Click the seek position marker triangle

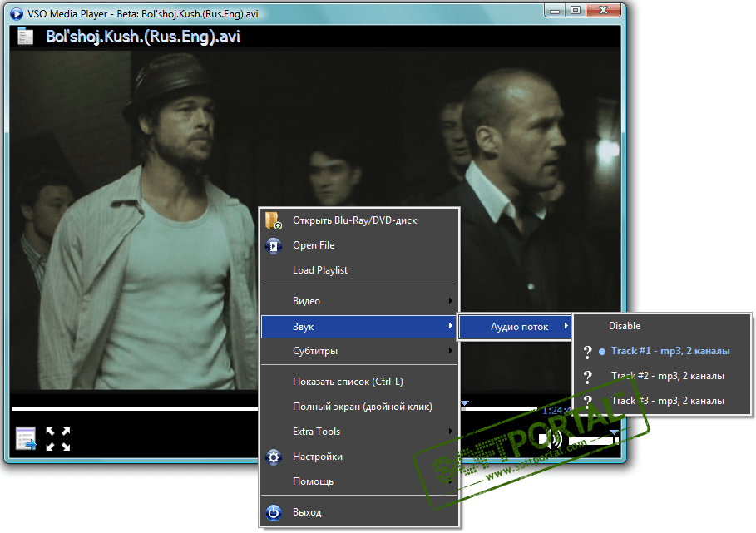coord(465,403)
